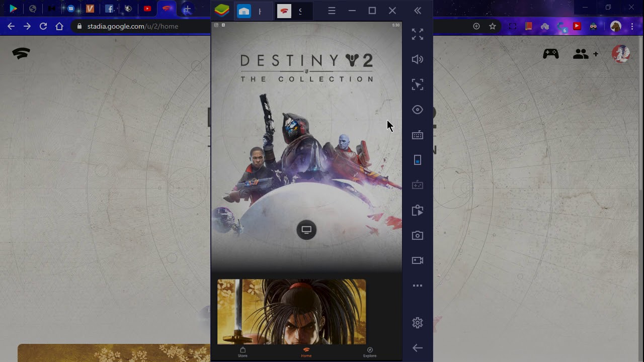Open BlueStacks volume control

click(418, 59)
